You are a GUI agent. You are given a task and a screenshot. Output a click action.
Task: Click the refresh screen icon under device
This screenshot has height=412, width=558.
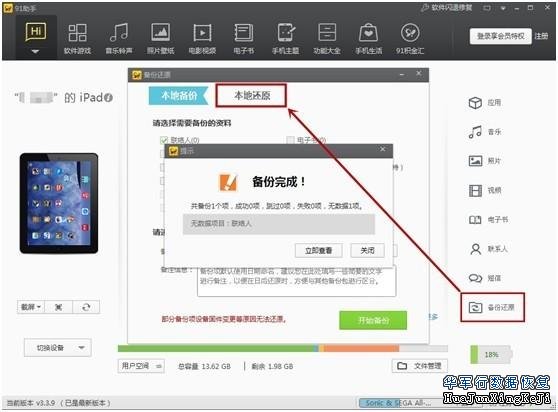[86, 307]
